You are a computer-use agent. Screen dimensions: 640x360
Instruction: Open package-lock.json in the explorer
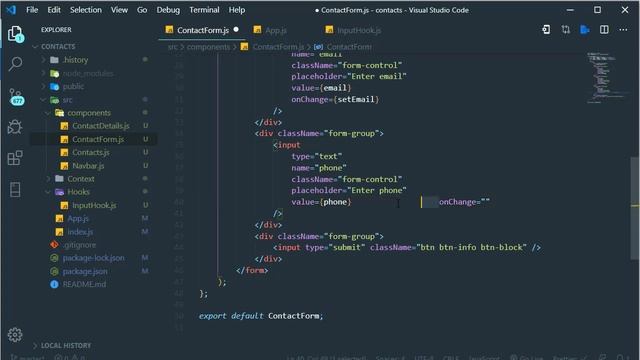[93, 258]
